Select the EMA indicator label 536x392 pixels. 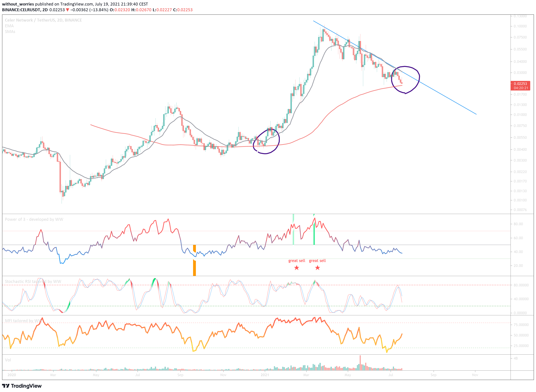click(9, 26)
